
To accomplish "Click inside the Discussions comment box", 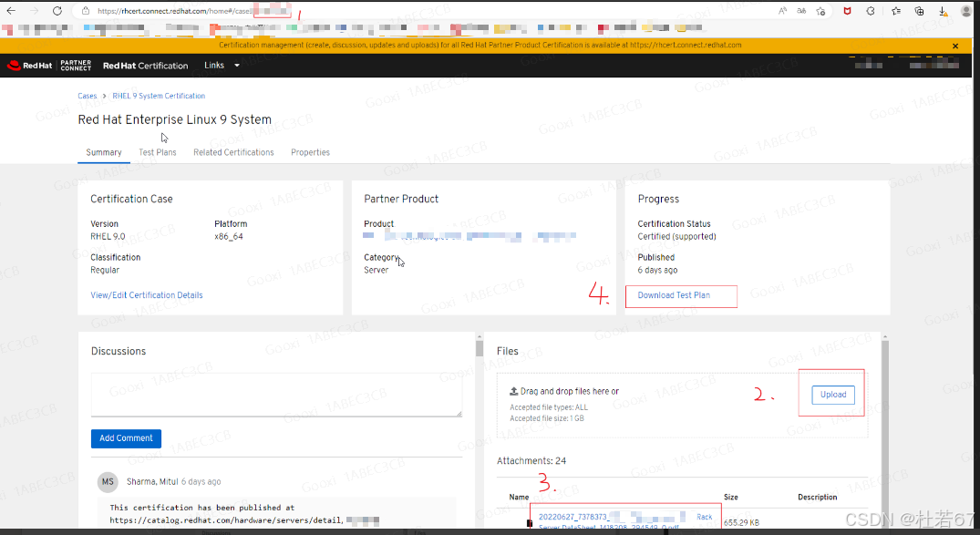I will point(276,395).
